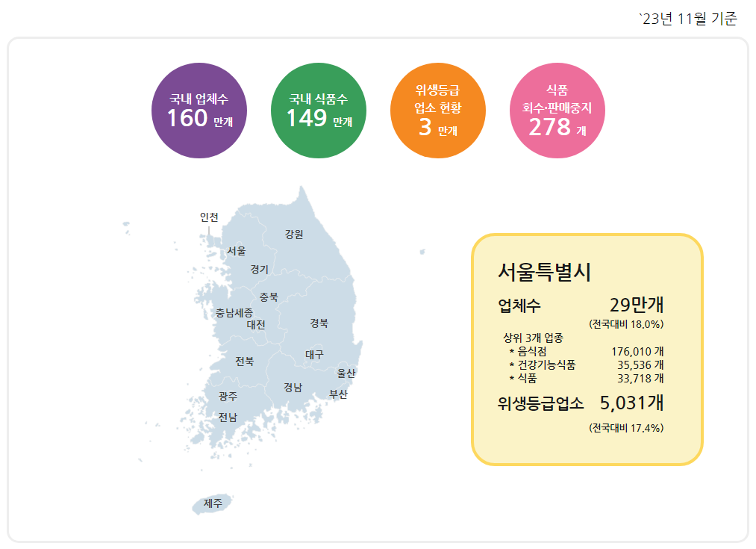Select the green 국내 식품수 circle

coord(319,111)
